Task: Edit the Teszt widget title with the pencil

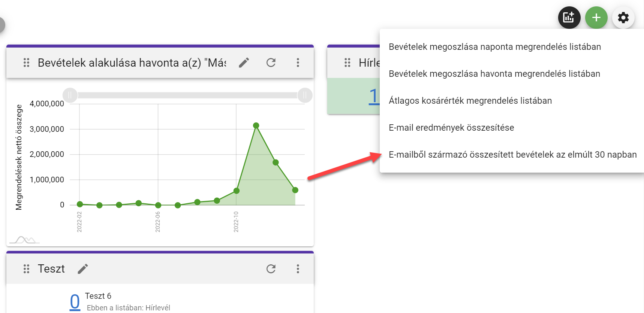Action: (83, 269)
